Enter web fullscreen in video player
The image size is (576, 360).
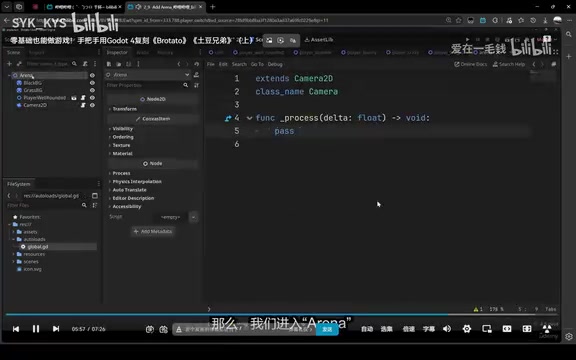click(x=527, y=329)
